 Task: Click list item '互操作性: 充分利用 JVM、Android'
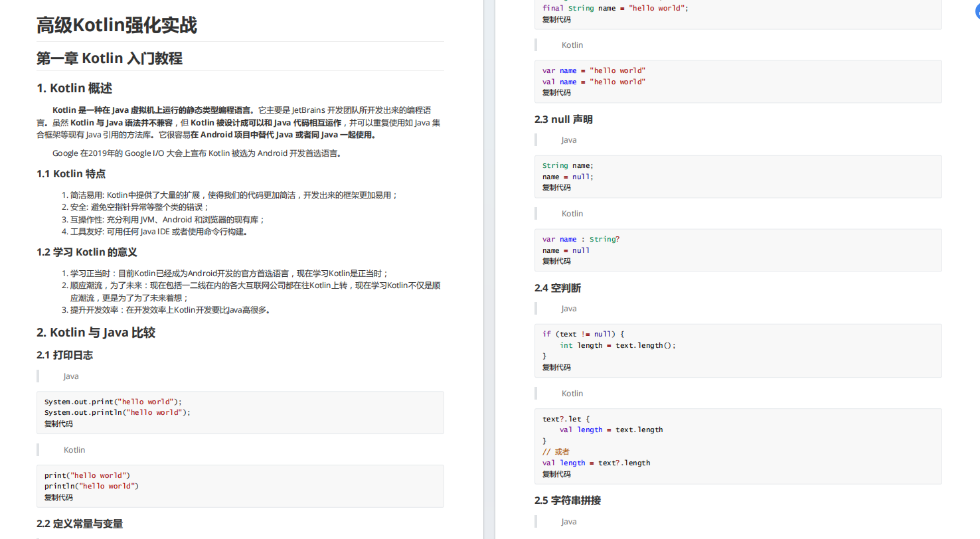point(168,219)
